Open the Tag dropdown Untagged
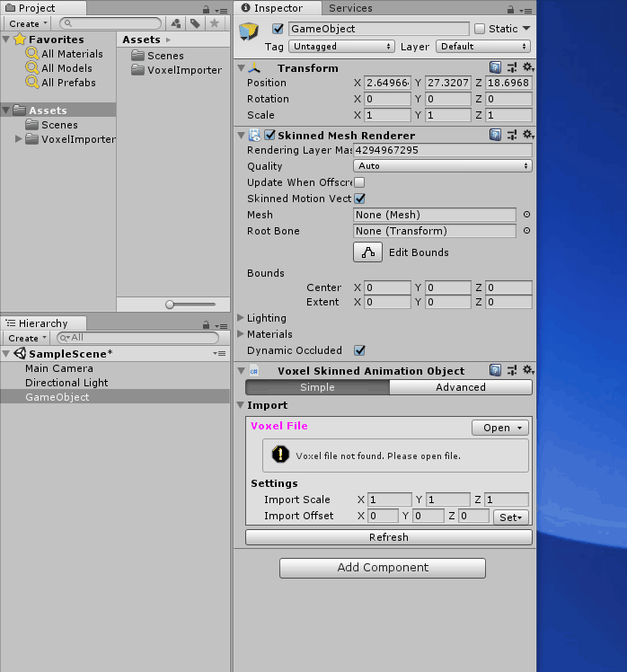Viewport: 627px width, 672px height. click(x=341, y=47)
